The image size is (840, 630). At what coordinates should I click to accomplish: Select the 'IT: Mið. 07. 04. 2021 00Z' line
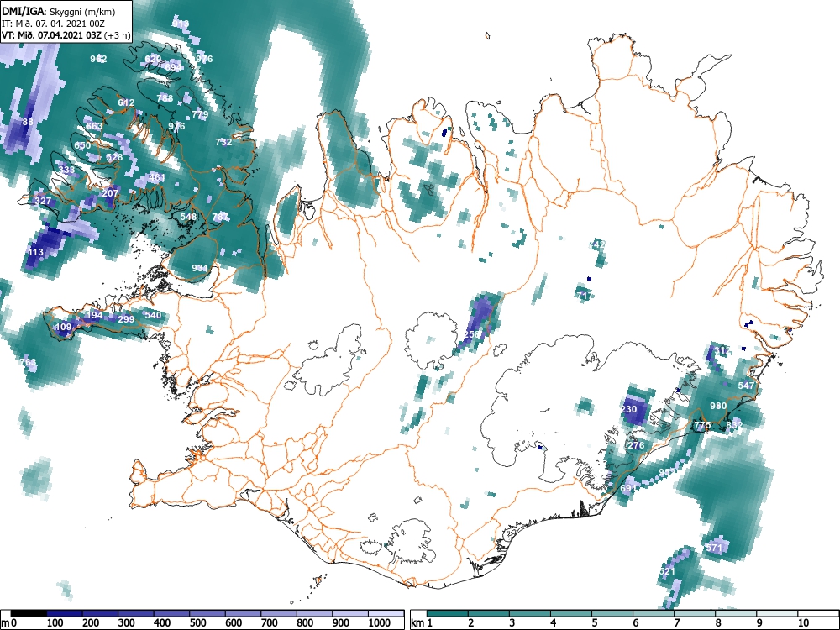click(55, 23)
